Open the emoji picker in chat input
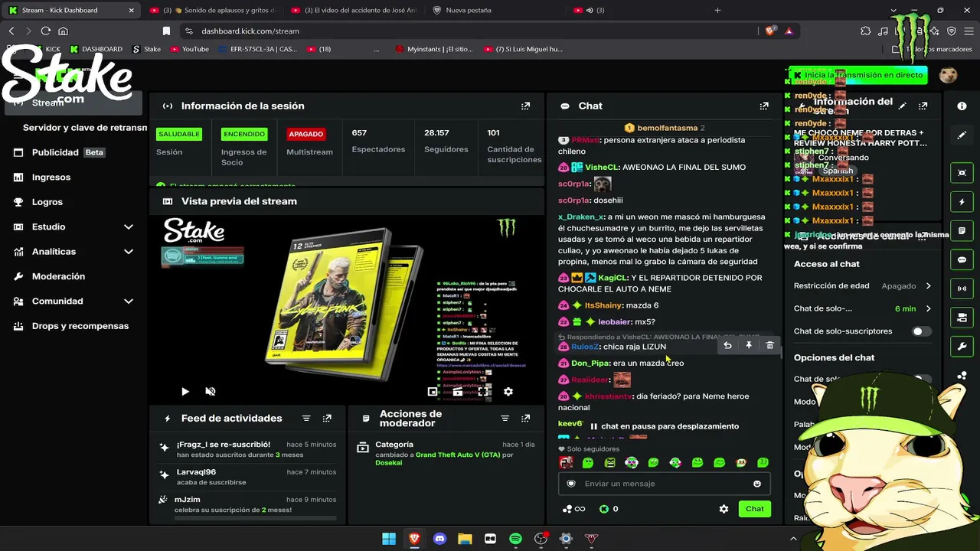 click(757, 484)
